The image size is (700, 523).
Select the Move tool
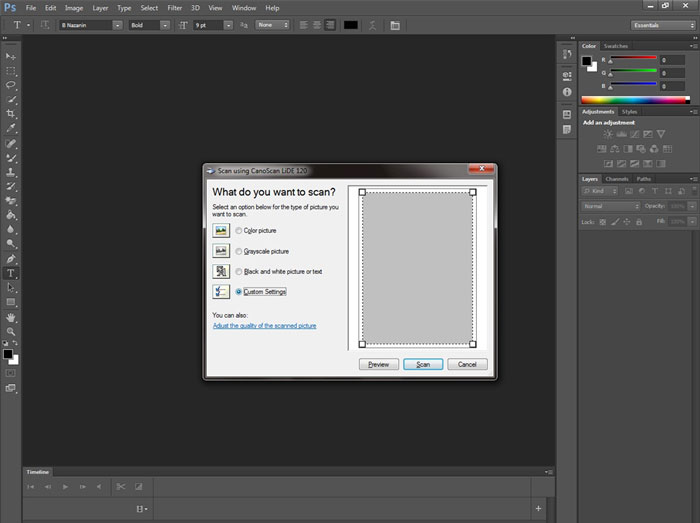tap(11, 57)
